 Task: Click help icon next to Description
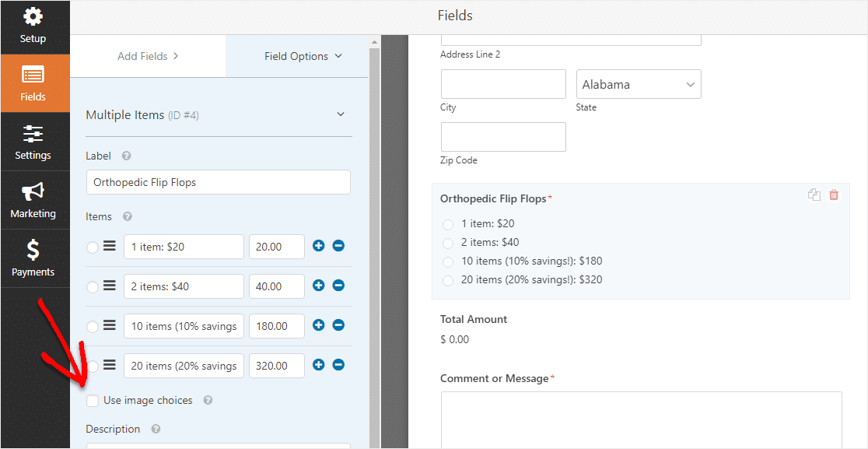click(156, 429)
